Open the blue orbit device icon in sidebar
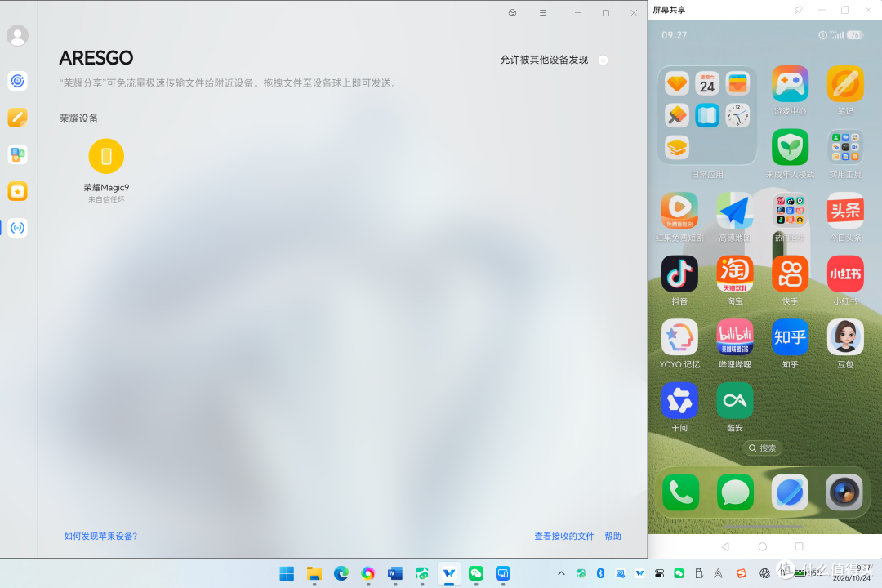882x588 pixels. coord(17,81)
